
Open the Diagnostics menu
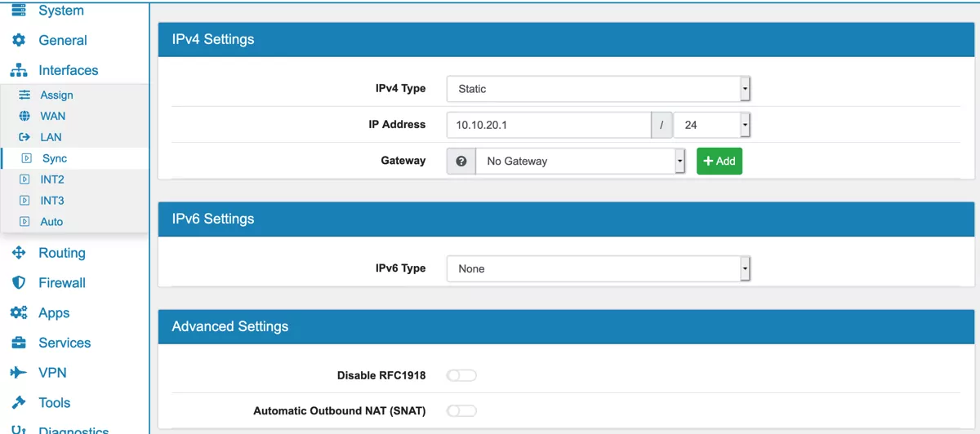(x=73, y=430)
